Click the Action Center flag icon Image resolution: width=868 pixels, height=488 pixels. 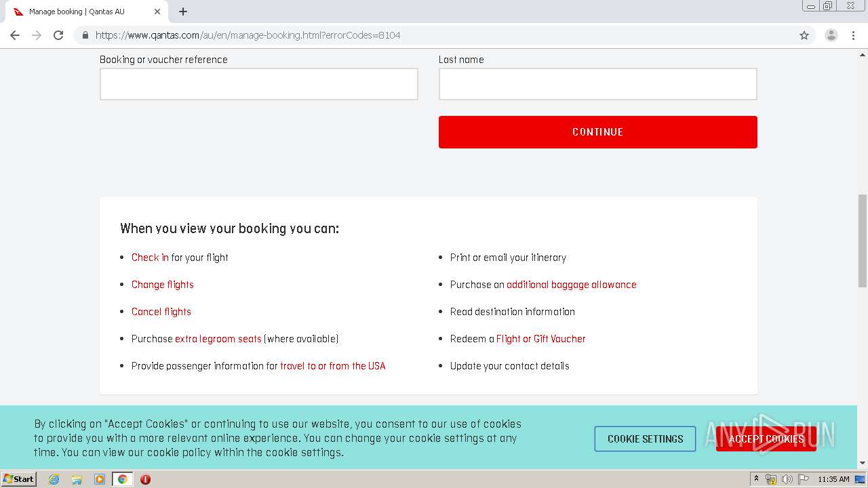pyautogui.click(x=804, y=479)
